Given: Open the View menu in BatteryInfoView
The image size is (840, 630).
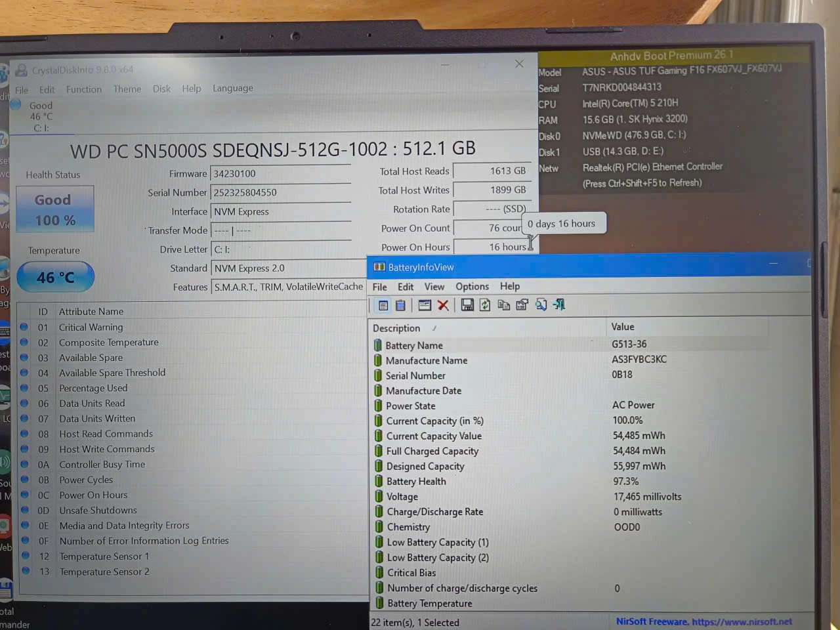Looking at the screenshot, I should [434, 287].
